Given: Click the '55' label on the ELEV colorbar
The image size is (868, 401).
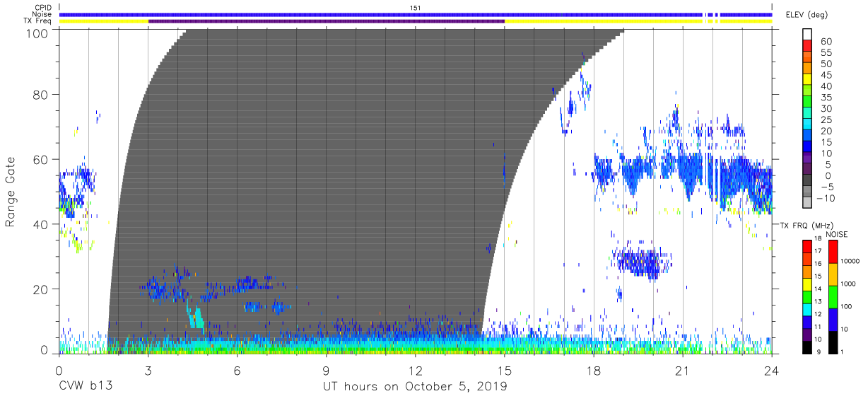Looking at the screenshot, I should 826,53.
